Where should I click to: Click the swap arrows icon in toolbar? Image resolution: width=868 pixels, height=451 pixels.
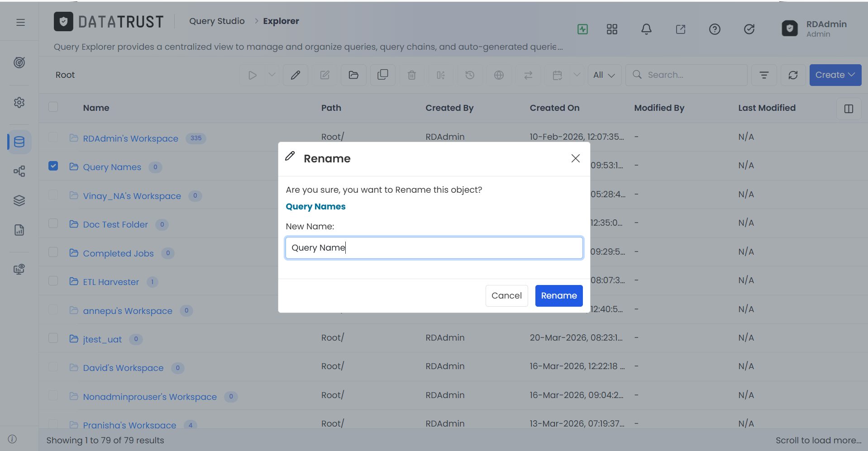(528, 75)
